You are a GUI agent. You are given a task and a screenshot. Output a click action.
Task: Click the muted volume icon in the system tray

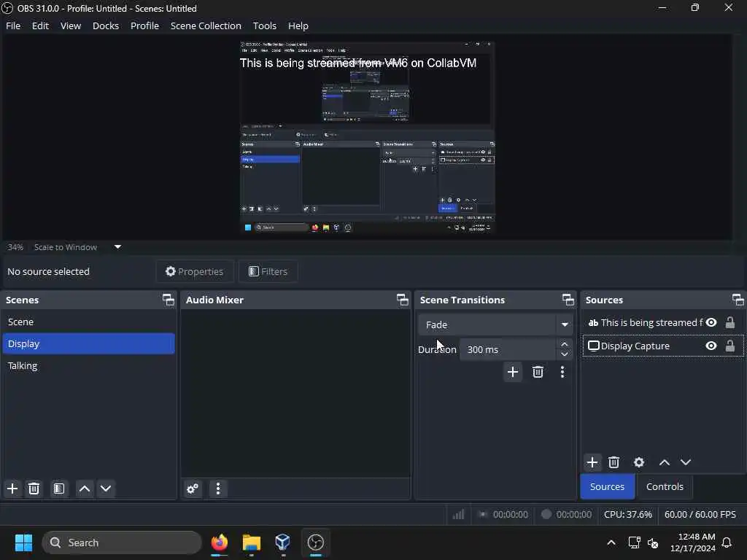click(x=653, y=542)
